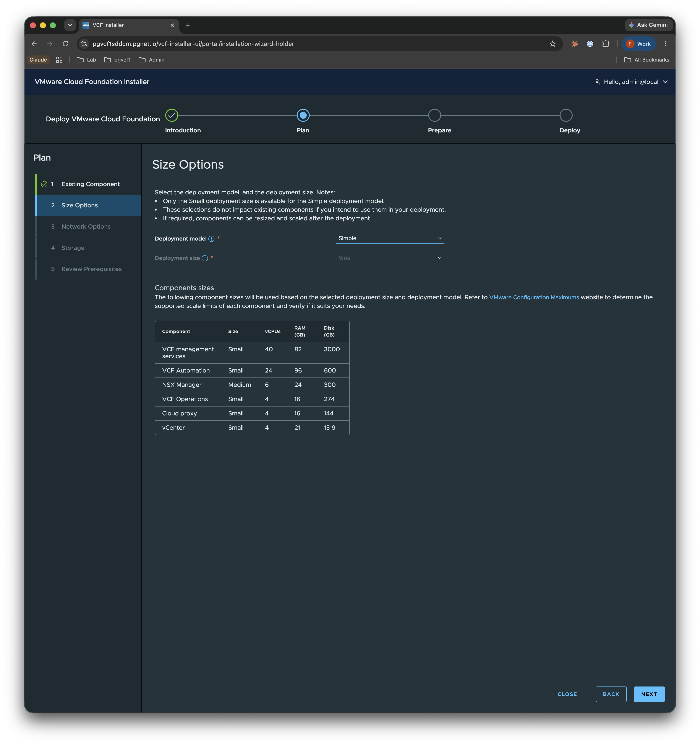Click the Component column header

pos(176,331)
